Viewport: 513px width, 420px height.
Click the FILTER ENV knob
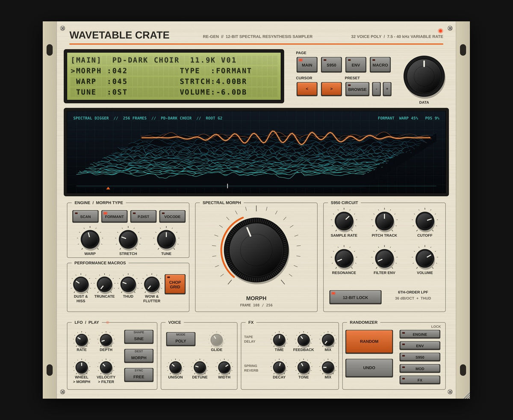coord(384,258)
